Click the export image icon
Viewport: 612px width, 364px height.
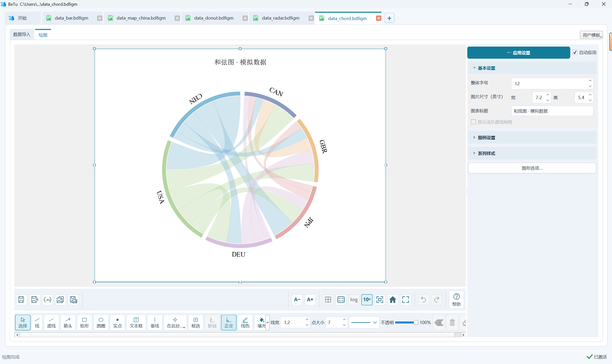(60, 299)
